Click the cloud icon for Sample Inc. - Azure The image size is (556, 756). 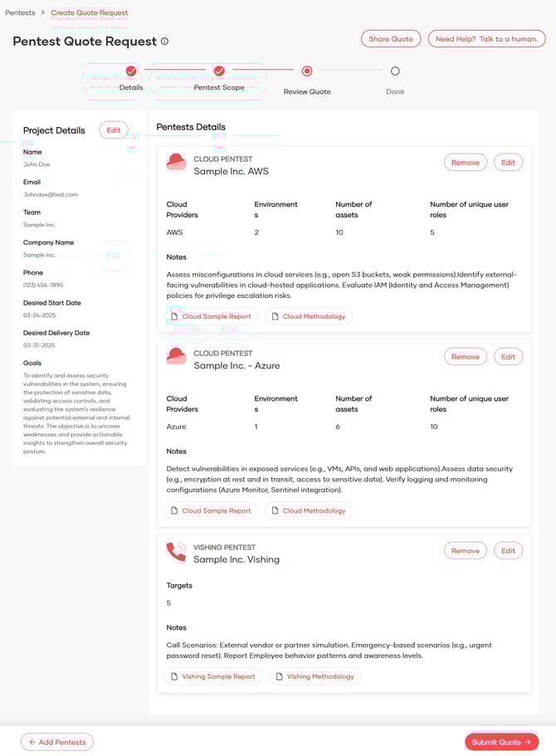pyautogui.click(x=176, y=356)
